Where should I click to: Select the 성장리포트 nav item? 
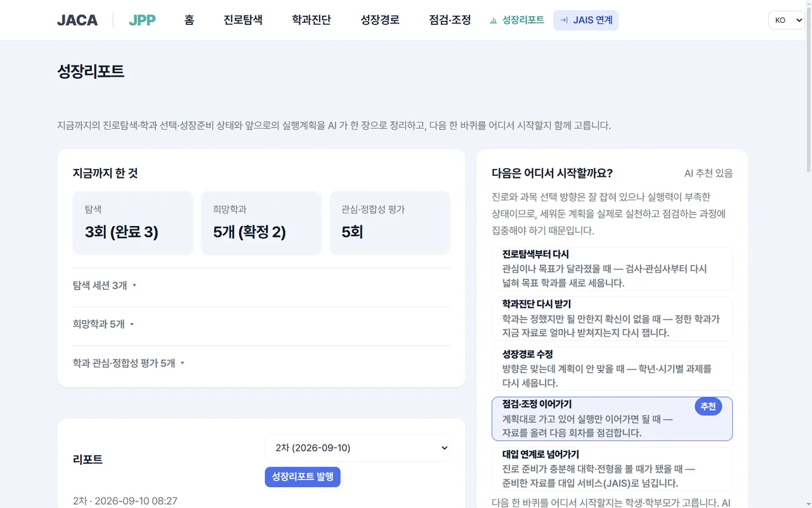point(517,20)
